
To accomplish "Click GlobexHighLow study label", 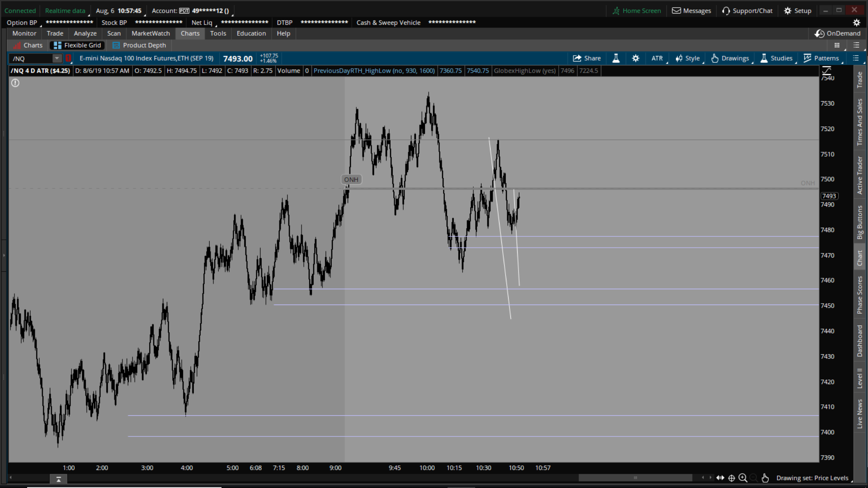I will pos(525,70).
